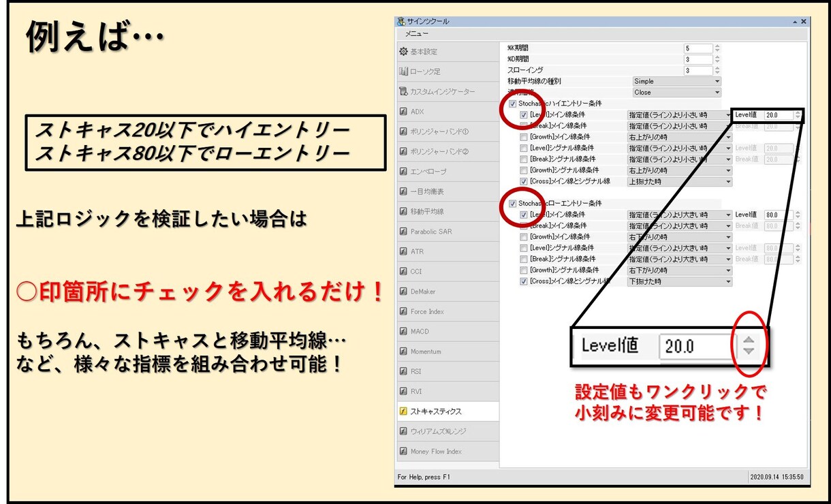Viewport: 831px width, 504px height.
Task: Toggle high-entry [Growth]メイン線条件 checkbox
Action: click(x=523, y=137)
